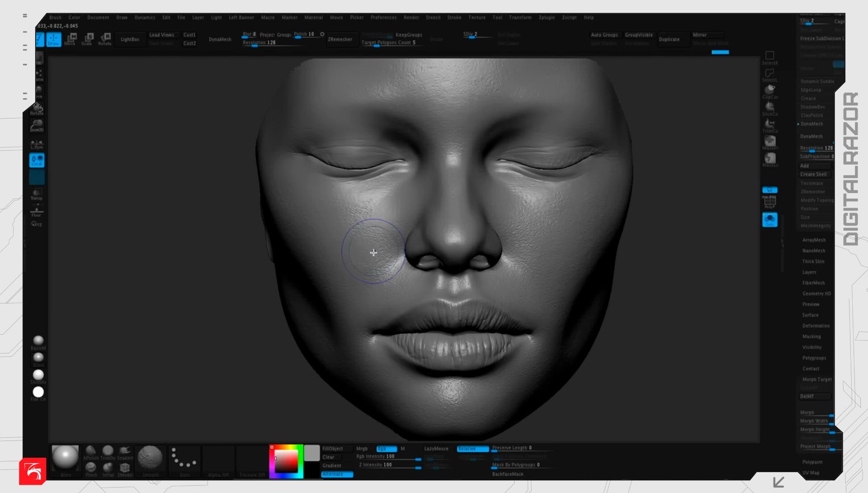The image size is (868, 493).
Task: Select the Scale transform tool
Action: [x=87, y=39]
